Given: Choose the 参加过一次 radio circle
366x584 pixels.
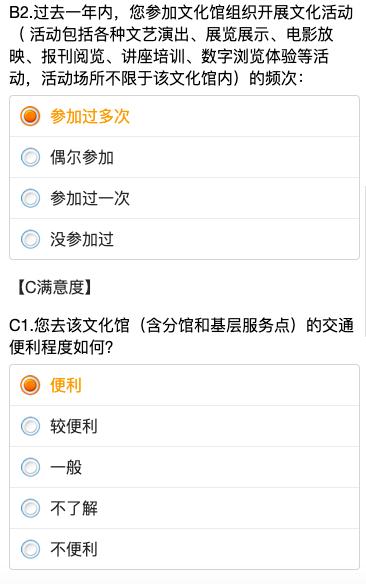Looking at the screenshot, I should [x=30, y=198].
